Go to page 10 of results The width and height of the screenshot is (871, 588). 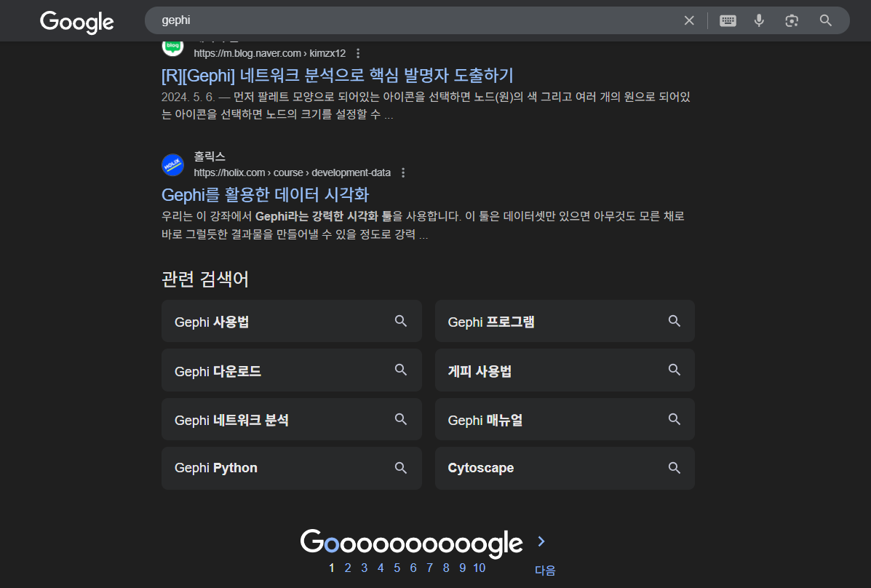click(x=480, y=568)
